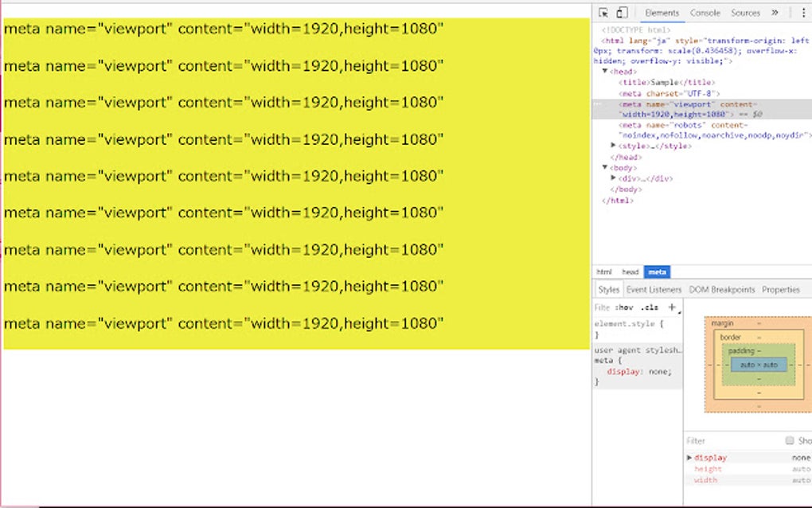Screen dimensions: 812x508
Task: Add a new style rule with plus icon
Action: coord(671,307)
